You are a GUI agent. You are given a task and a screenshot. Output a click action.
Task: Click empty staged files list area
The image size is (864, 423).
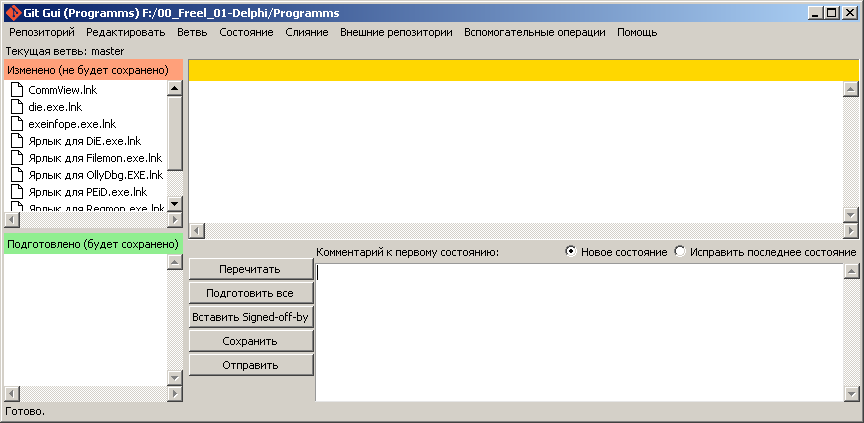(85, 319)
